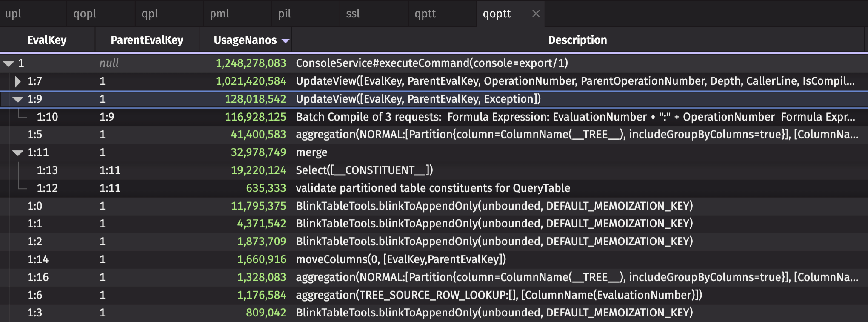Collapse the root row 1 tree node
Viewport: 868px width, 322px height.
tap(9, 63)
